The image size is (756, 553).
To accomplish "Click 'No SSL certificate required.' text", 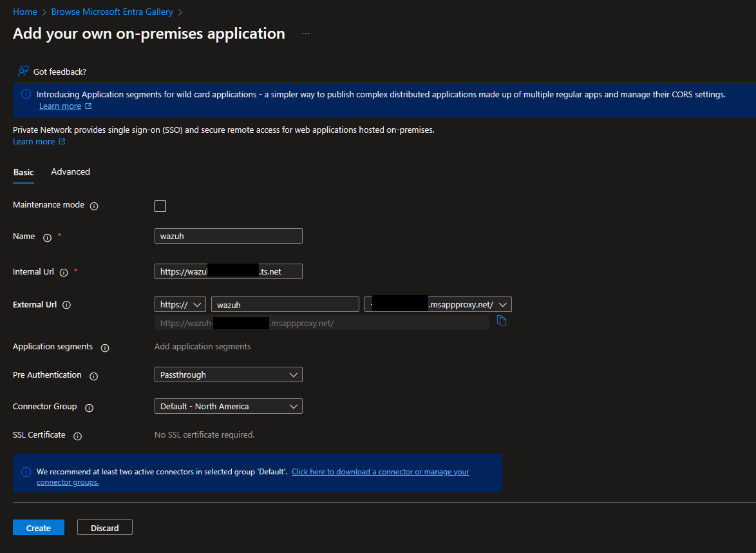I will click(x=204, y=435).
